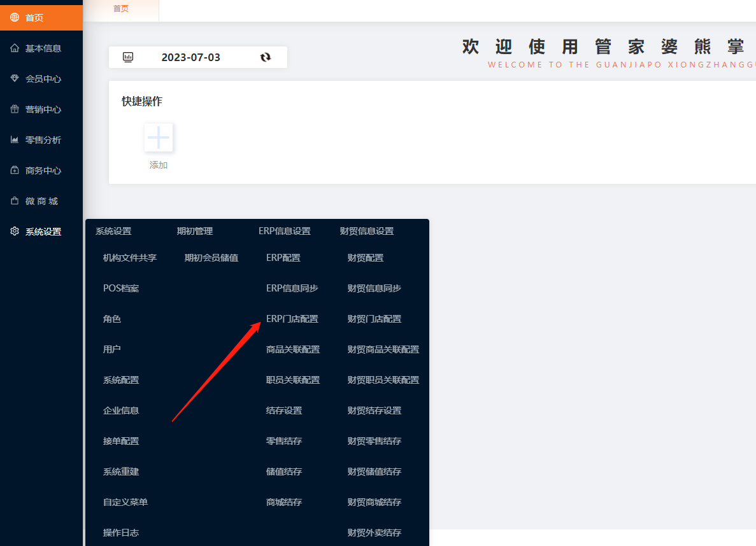Open 财贸配置 in the submenu
This screenshot has width=756, height=546.
coord(366,258)
